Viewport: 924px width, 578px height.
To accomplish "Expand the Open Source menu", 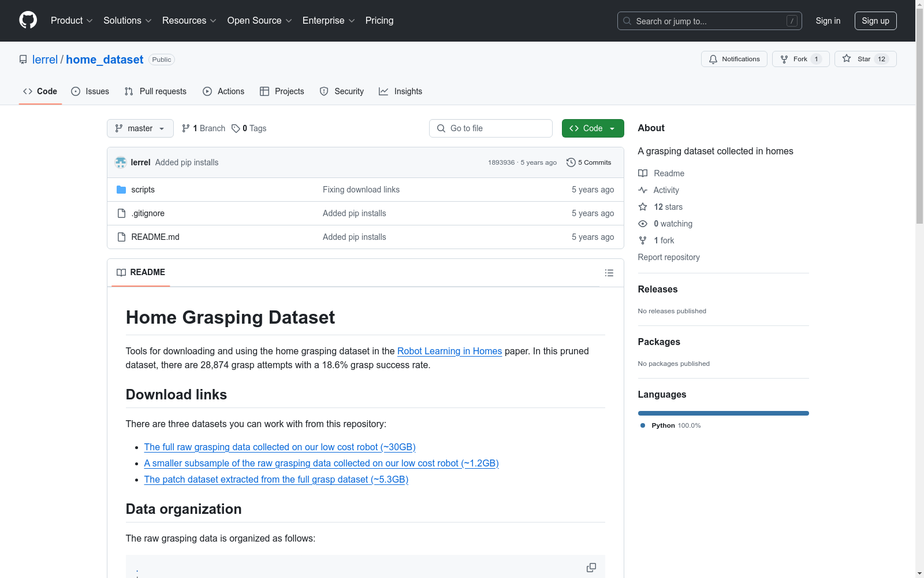I will pos(260,20).
